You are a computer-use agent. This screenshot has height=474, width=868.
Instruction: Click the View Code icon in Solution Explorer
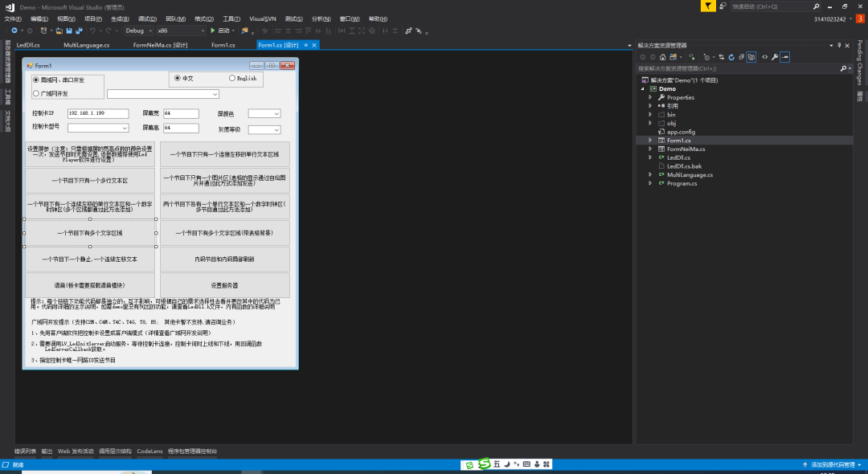764,57
